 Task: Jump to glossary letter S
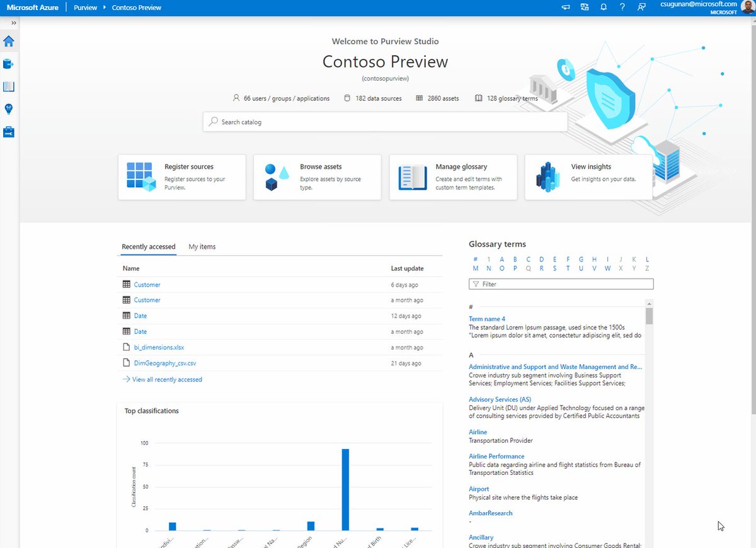[x=554, y=268]
